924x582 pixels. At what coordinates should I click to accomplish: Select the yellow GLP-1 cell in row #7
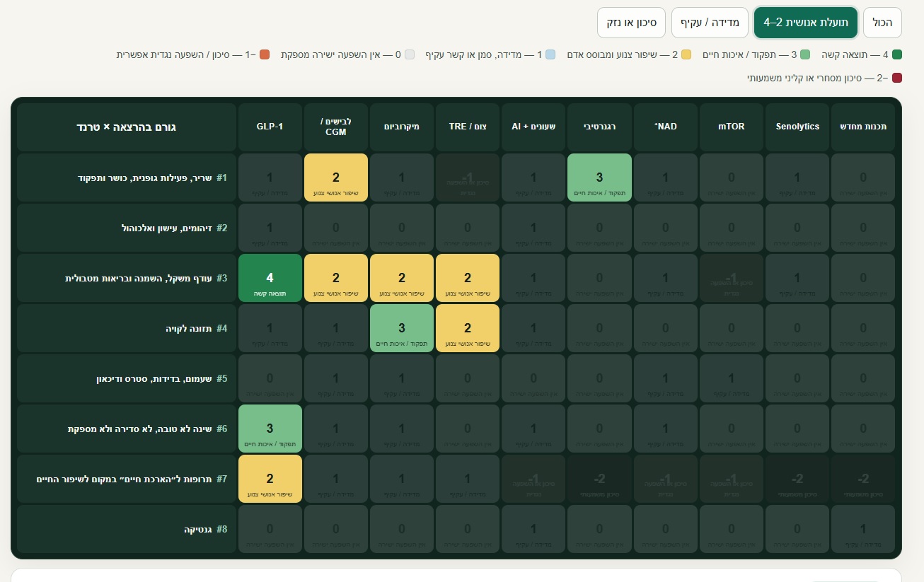[270, 479]
